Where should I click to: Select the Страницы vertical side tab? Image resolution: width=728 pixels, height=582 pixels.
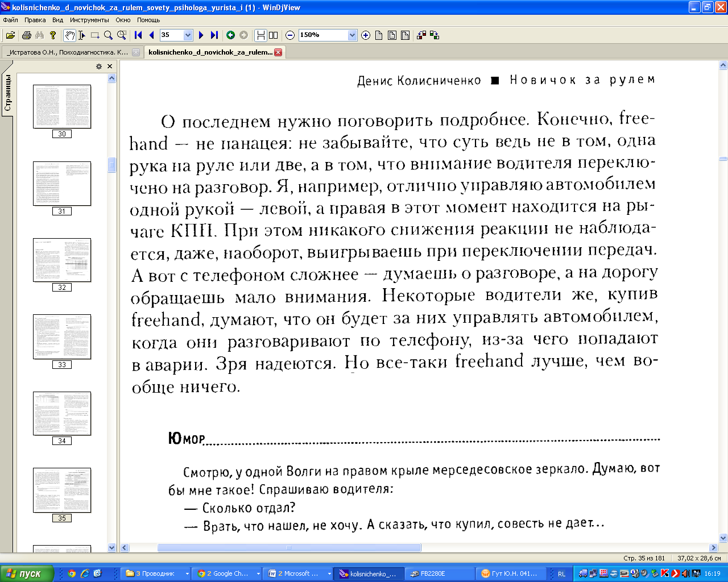click(x=7, y=93)
